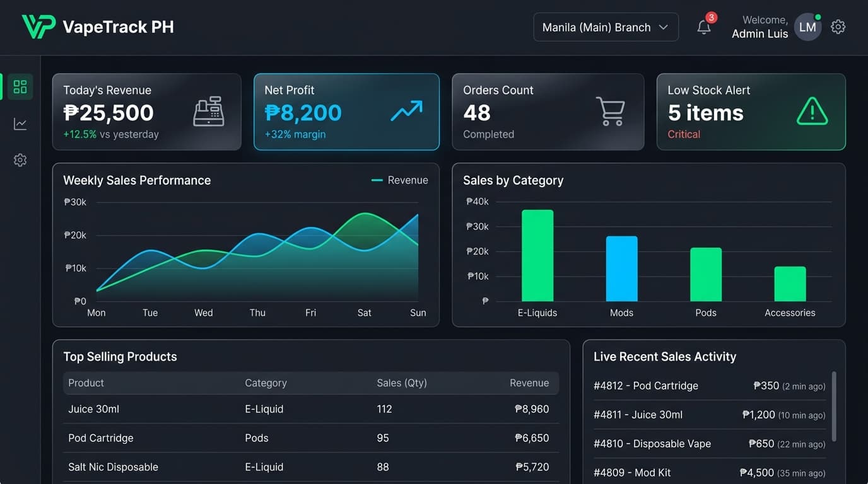Open sale #4811 - Juice 30ml
Viewport: 868px width, 484px height.
[709, 415]
